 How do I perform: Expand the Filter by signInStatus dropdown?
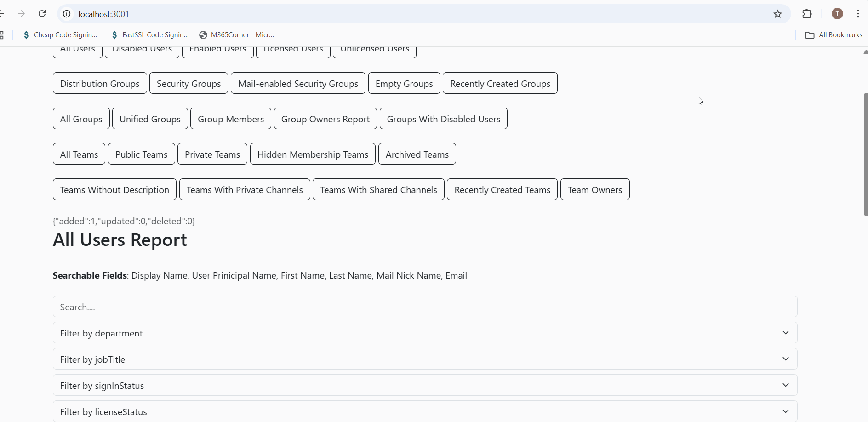[425, 385]
